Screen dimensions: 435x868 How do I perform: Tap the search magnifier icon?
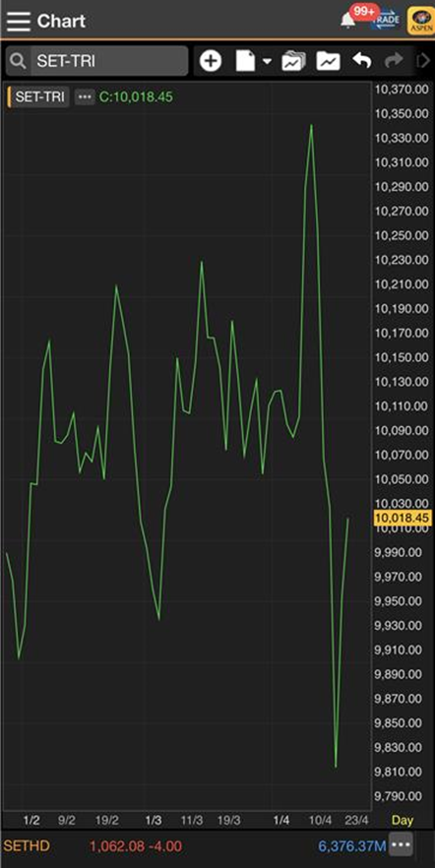coord(19,61)
